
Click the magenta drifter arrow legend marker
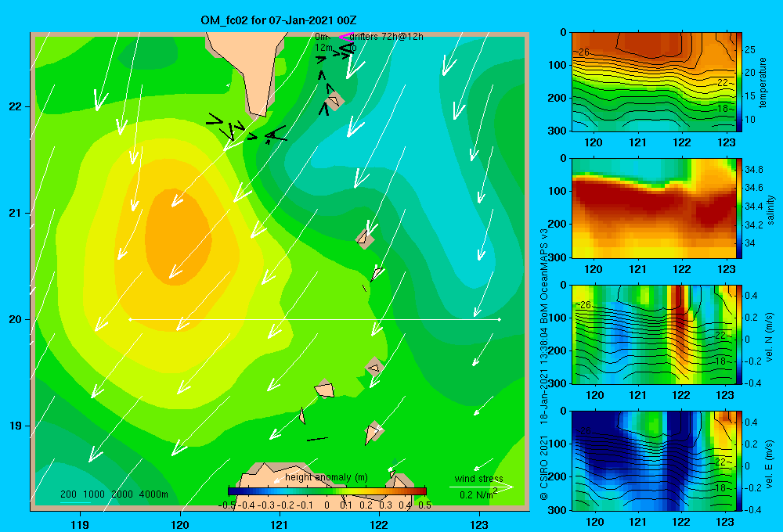click(345, 37)
